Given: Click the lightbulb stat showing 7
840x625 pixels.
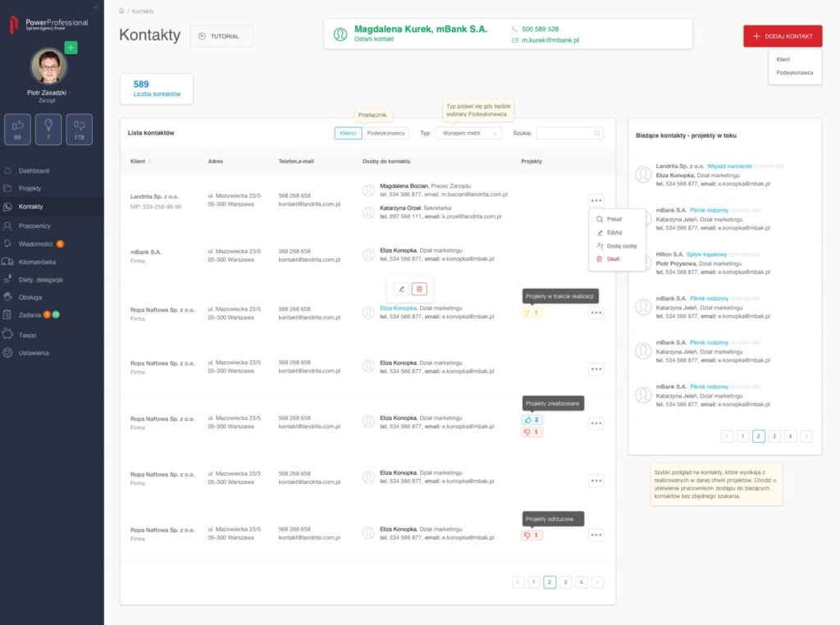Looking at the screenshot, I should tap(48, 128).
